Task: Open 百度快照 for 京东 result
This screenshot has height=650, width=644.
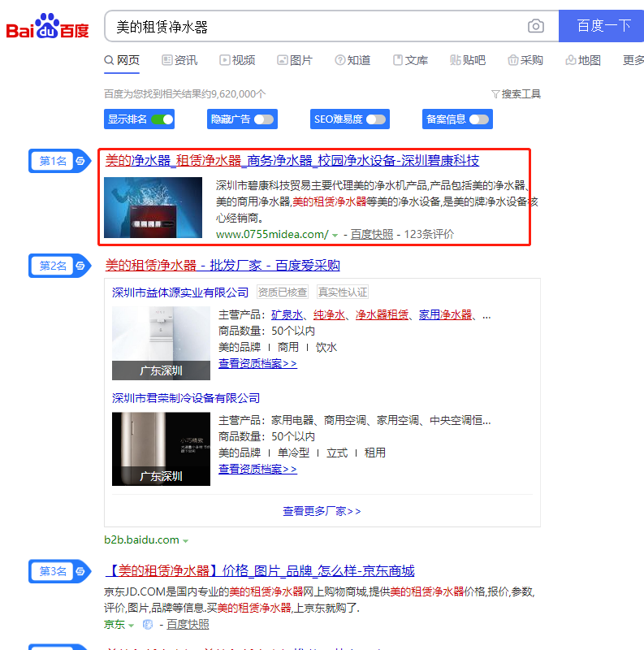Action: pos(188,625)
